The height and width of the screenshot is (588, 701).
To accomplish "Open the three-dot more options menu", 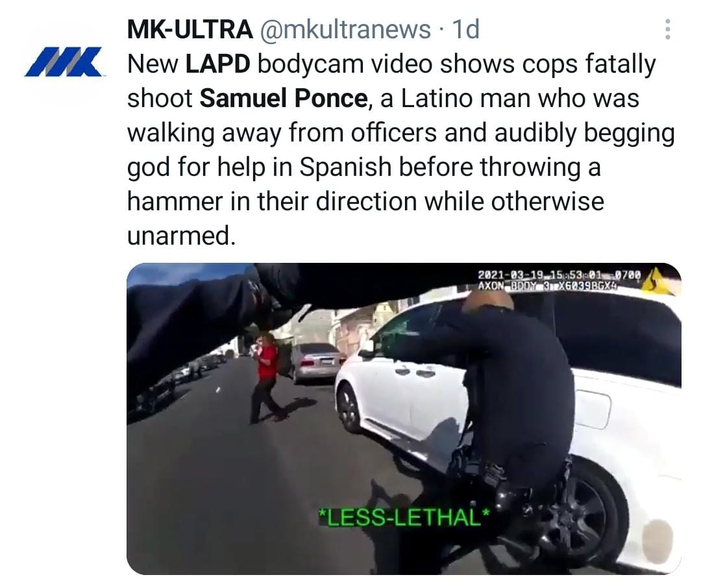I will pyautogui.click(x=667, y=29).
